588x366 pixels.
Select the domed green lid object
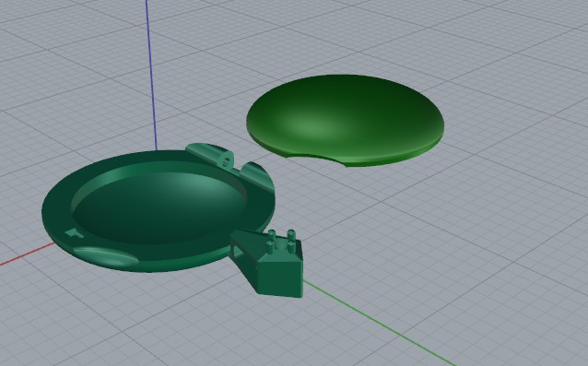pyautogui.click(x=345, y=120)
